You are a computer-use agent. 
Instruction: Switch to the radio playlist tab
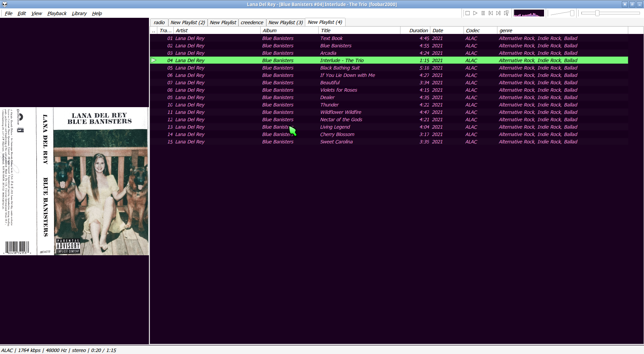pos(159,23)
